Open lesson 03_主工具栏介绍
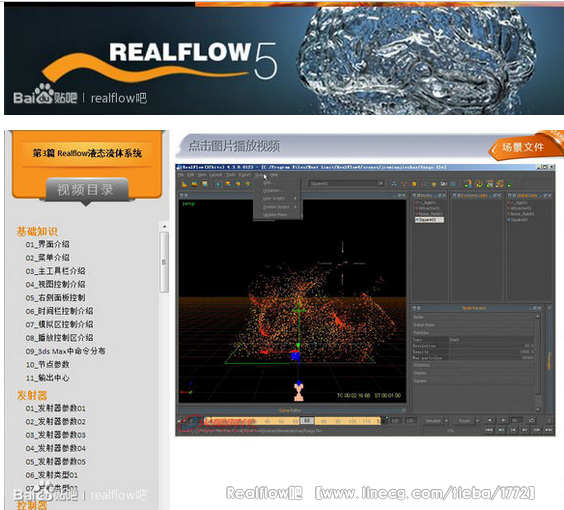564x510 pixels. (x=55, y=271)
